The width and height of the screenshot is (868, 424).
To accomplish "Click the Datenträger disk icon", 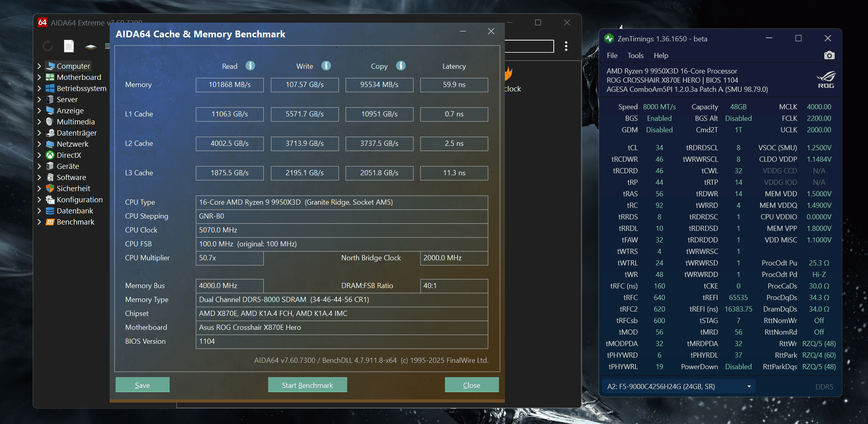I will [x=50, y=133].
